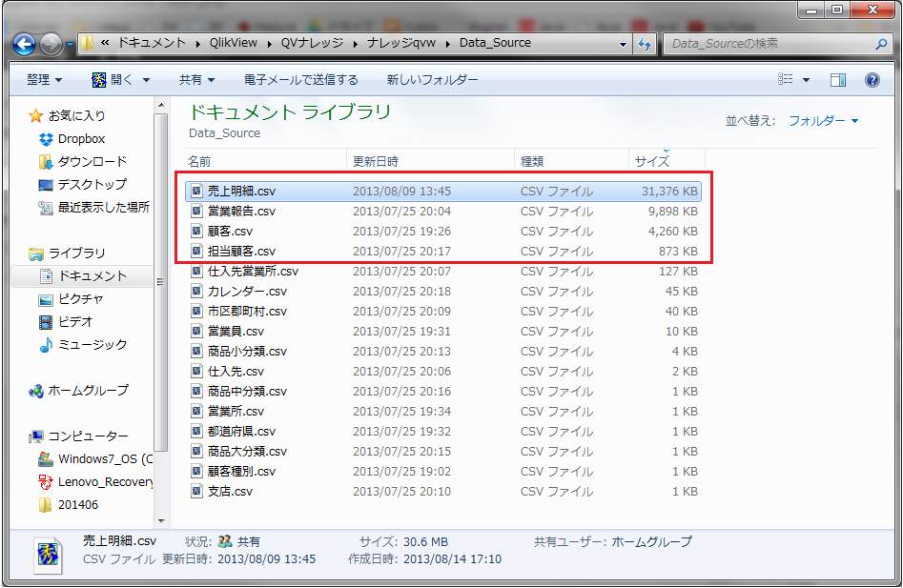Click the file icon of 売上明細.csv
Screen dimensions: 903x588
pyautogui.click(x=197, y=191)
